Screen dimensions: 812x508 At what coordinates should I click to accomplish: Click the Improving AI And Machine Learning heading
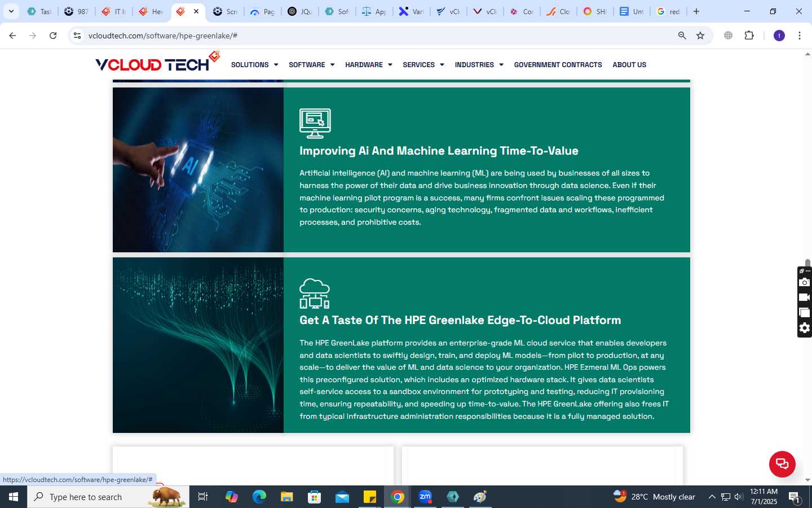click(439, 151)
